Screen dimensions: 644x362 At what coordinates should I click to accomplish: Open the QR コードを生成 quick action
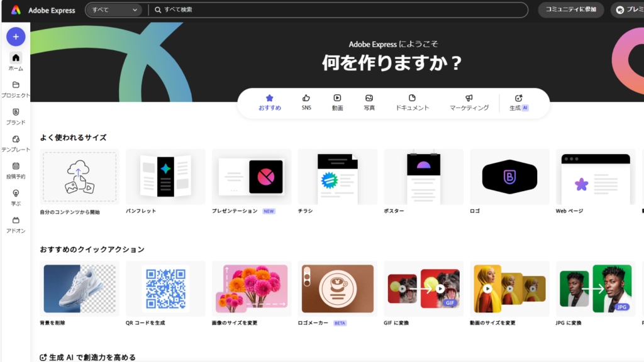[165, 288]
